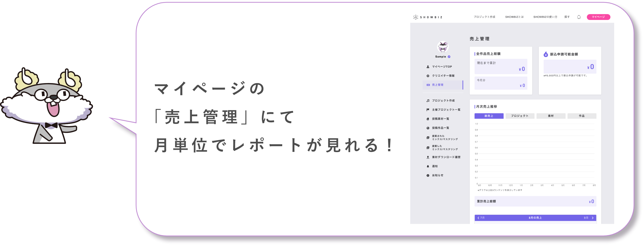Click the money icon beside 売上管理
Screen dimensions: 644x246
pyautogui.click(x=428, y=85)
